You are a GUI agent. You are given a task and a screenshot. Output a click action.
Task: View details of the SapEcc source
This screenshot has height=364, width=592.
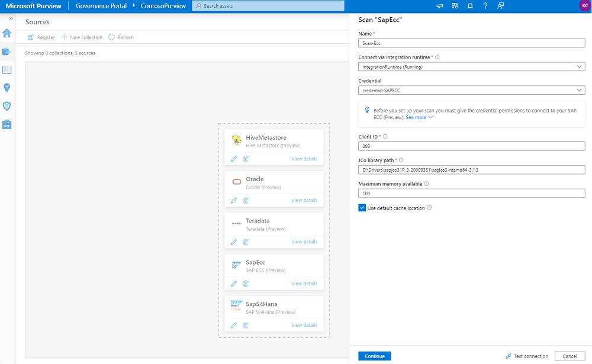pos(304,284)
